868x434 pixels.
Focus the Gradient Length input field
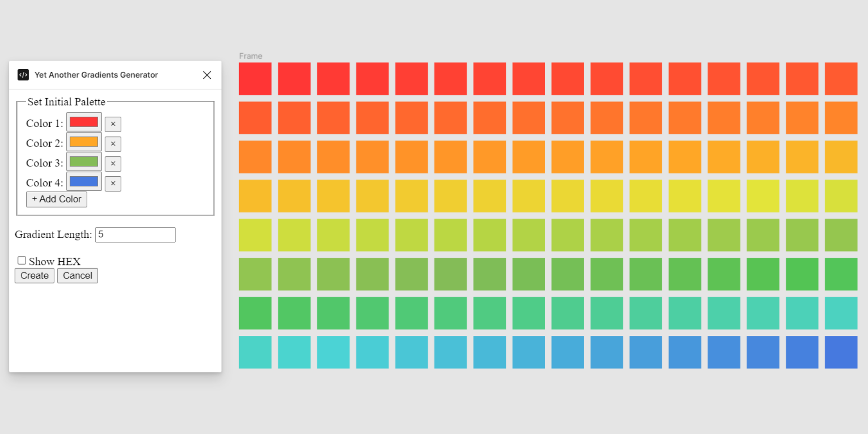[135, 235]
